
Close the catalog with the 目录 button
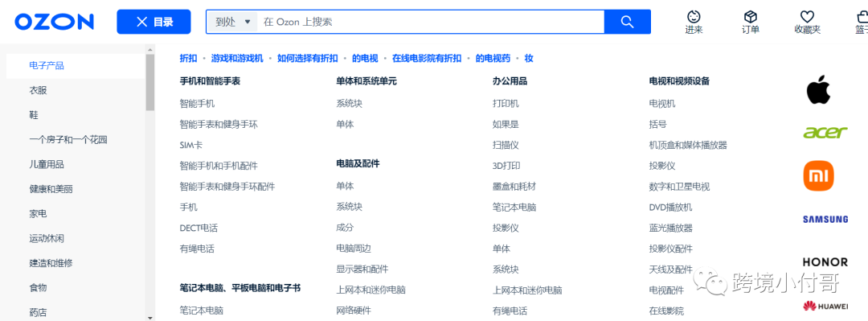point(154,23)
